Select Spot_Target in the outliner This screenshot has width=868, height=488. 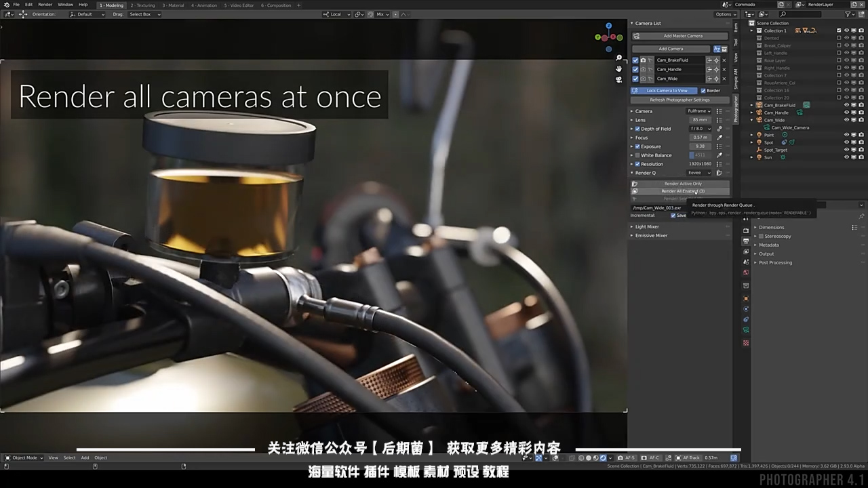pos(775,150)
